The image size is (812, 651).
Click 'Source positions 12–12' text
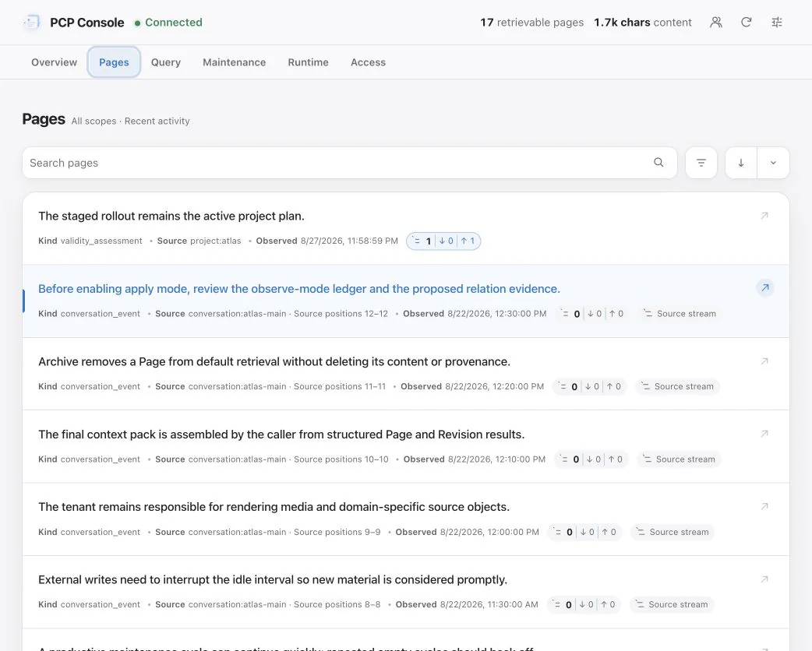pyautogui.click(x=341, y=314)
